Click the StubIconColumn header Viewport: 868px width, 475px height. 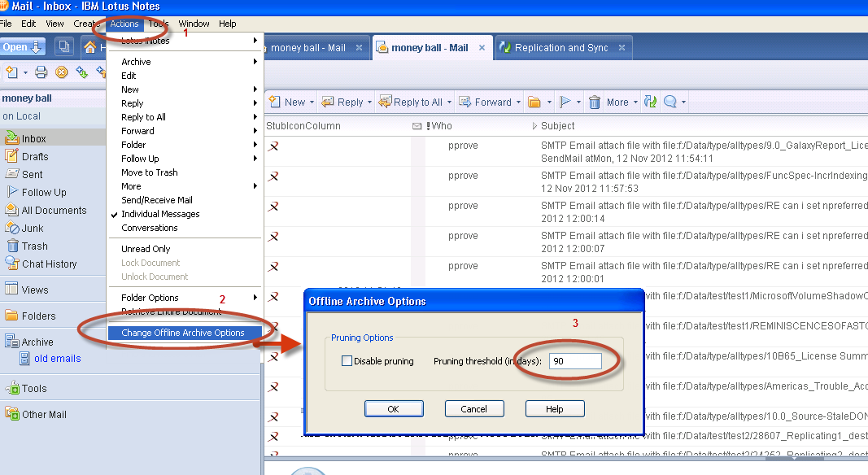(303, 126)
